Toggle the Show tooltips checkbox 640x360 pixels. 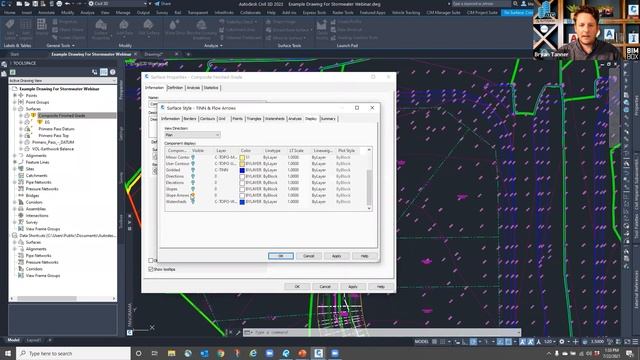coord(151,269)
